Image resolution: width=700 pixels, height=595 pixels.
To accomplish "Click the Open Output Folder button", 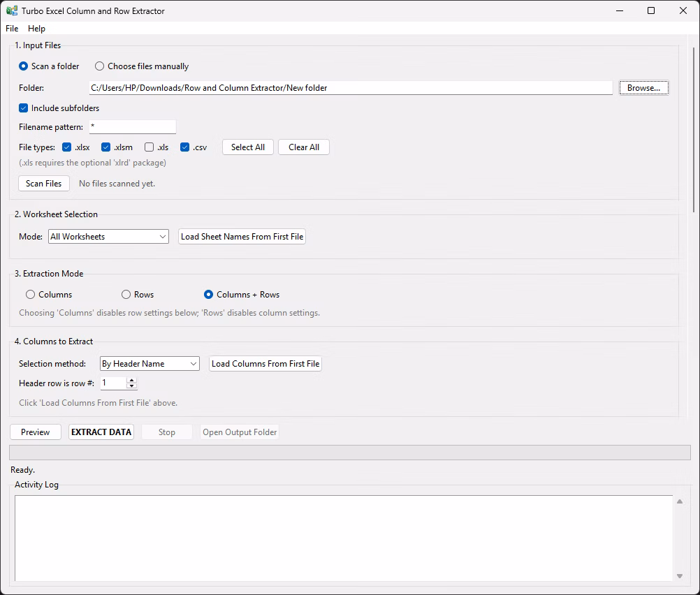I will [240, 432].
